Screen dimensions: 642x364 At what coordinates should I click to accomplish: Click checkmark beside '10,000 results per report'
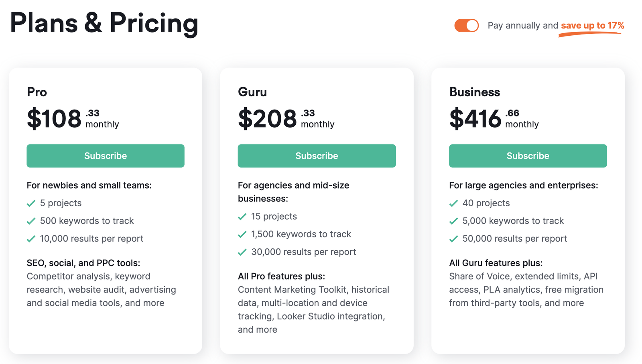[31, 239]
